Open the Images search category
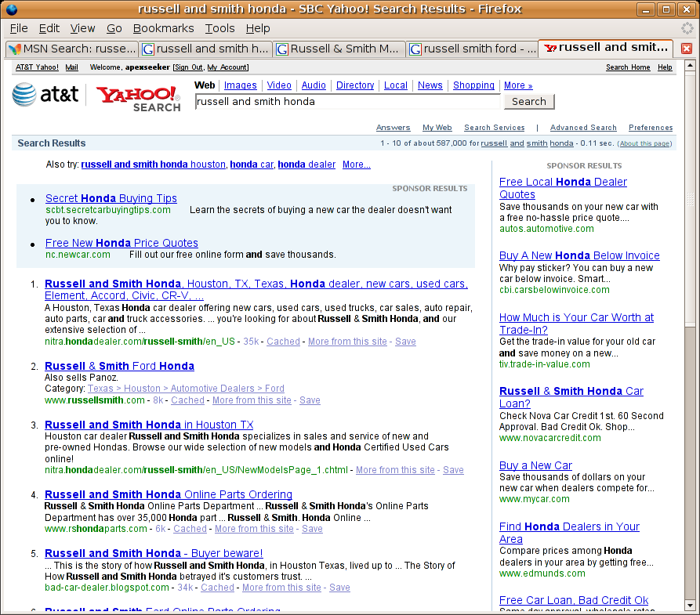 coord(240,85)
